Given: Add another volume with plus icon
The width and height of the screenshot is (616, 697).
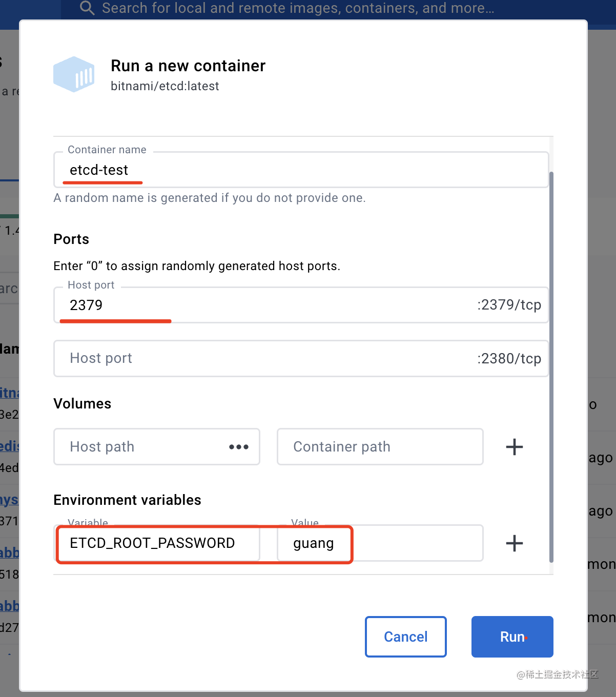Looking at the screenshot, I should coord(514,447).
